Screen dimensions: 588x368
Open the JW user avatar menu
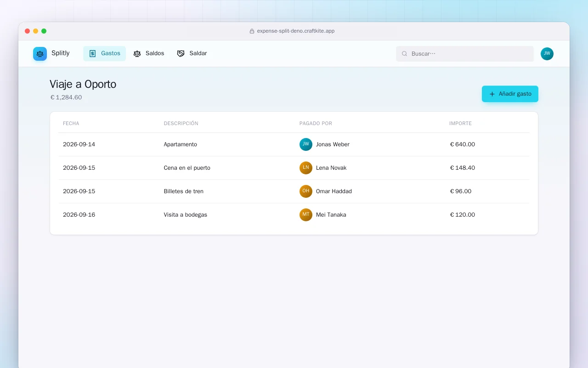pyautogui.click(x=547, y=54)
